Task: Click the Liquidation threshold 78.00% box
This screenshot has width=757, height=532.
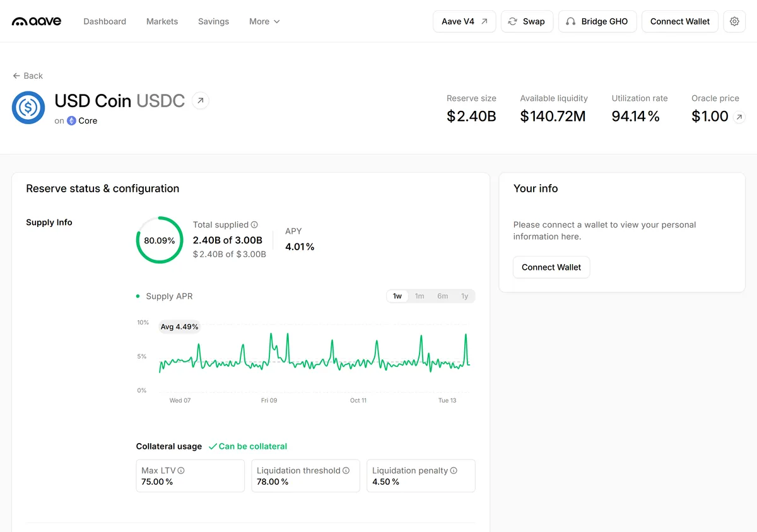Action: coord(305,476)
